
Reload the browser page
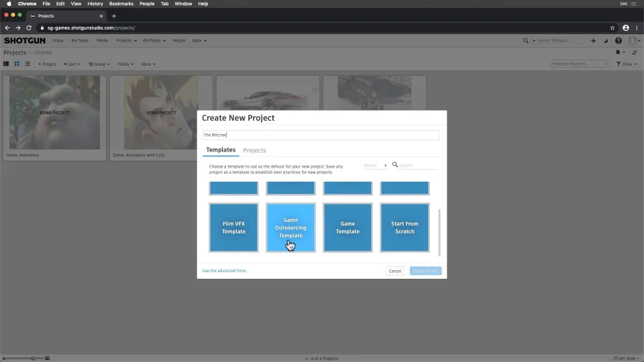(29, 28)
